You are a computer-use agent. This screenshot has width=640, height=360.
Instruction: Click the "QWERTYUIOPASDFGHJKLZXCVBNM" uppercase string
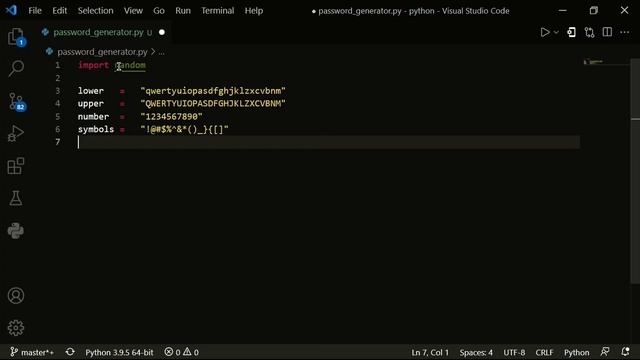pyautogui.click(x=213, y=104)
